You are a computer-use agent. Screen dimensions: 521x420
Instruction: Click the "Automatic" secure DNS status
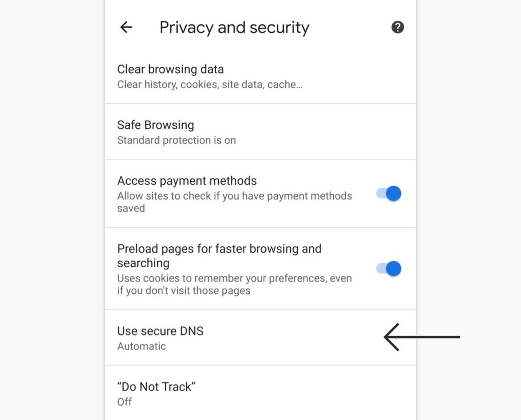pos(141,346)
